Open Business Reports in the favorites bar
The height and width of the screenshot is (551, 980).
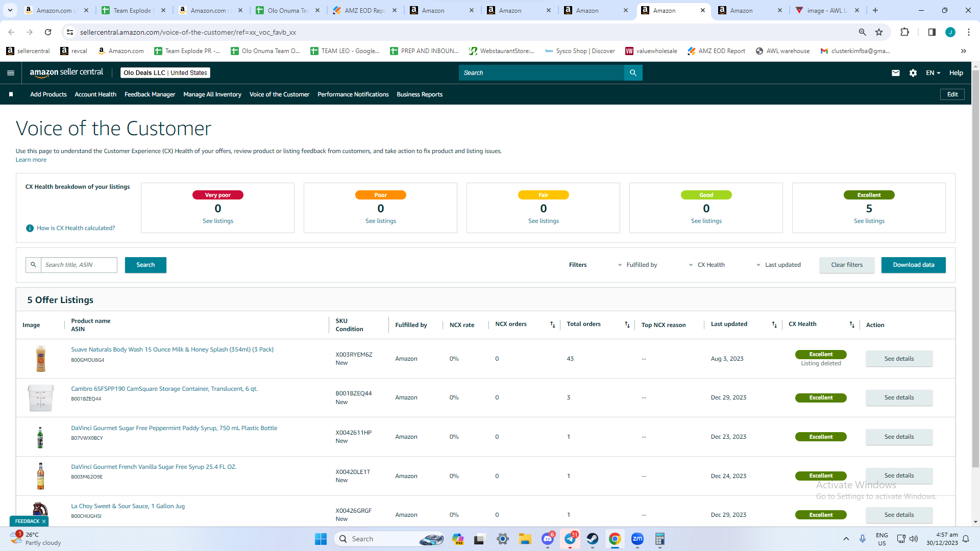(420, 94)
